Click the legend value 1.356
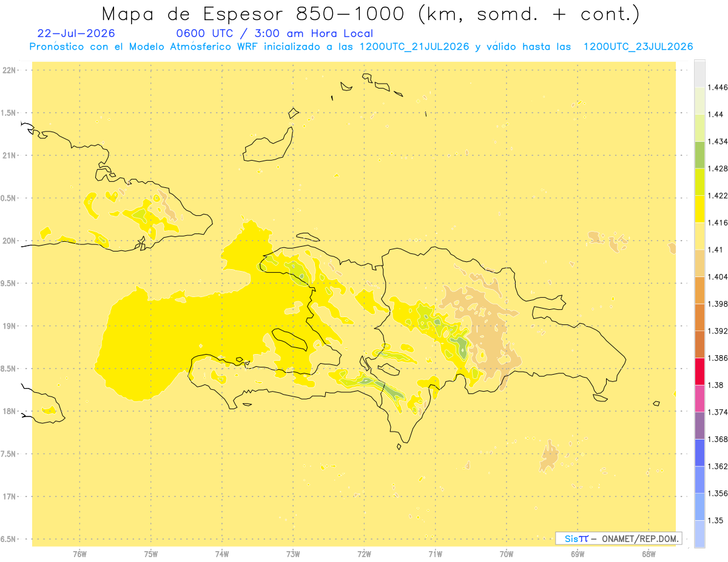The image size is (728, 562). pos(718,493)
